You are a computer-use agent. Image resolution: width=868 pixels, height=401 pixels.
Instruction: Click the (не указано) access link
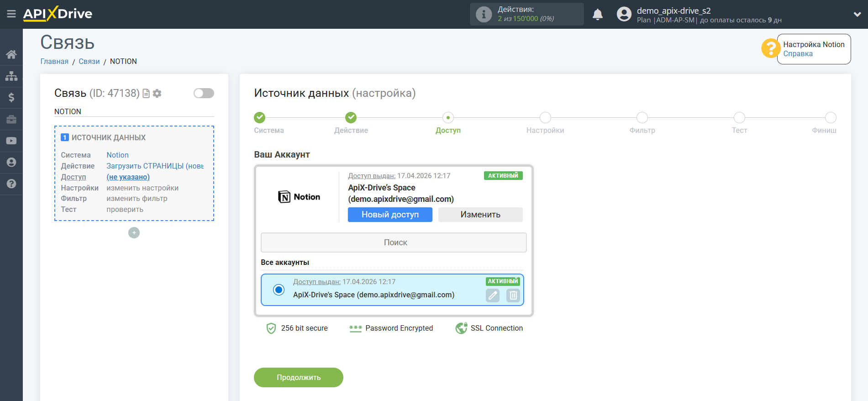128,177
